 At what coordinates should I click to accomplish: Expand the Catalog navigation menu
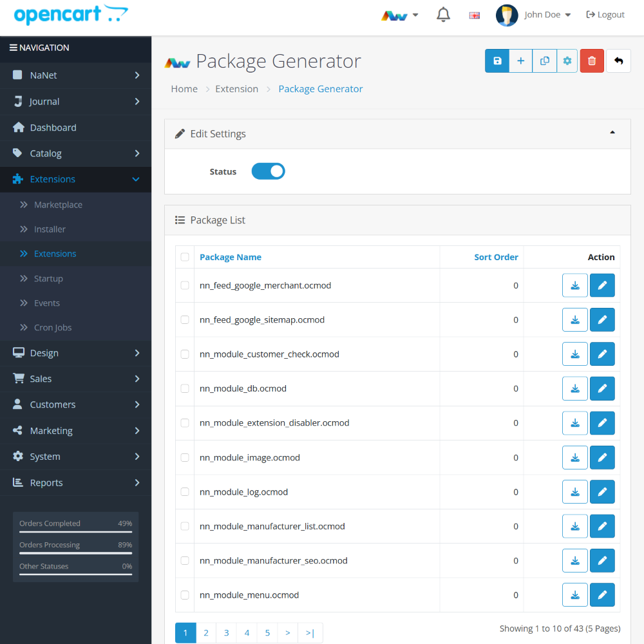click(76, 153)
